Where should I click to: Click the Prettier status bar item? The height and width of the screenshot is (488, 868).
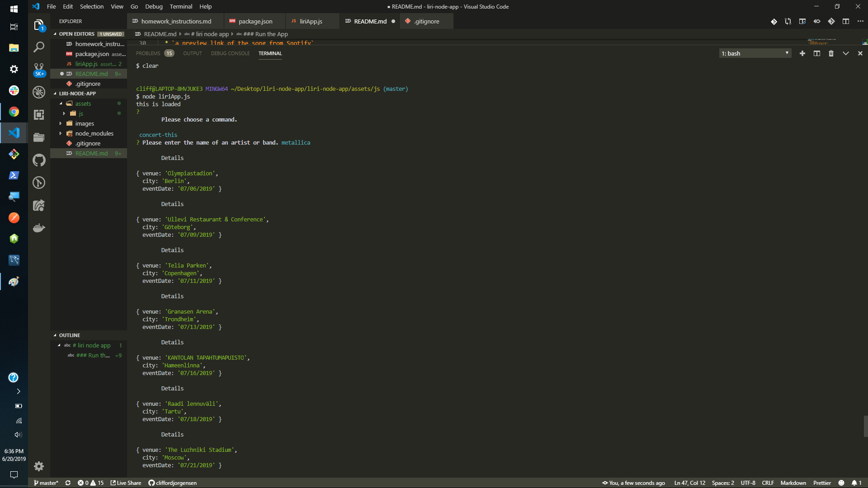point(822,483)
